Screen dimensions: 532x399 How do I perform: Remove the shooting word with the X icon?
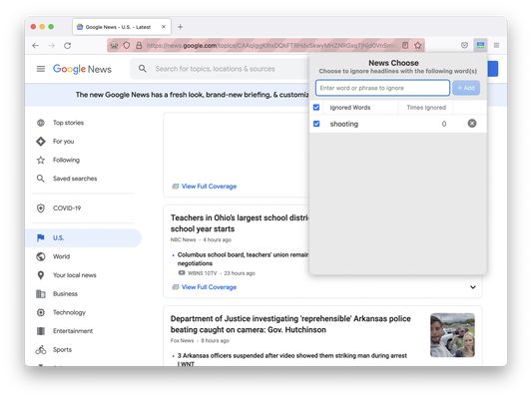click(x=472, y=123)
